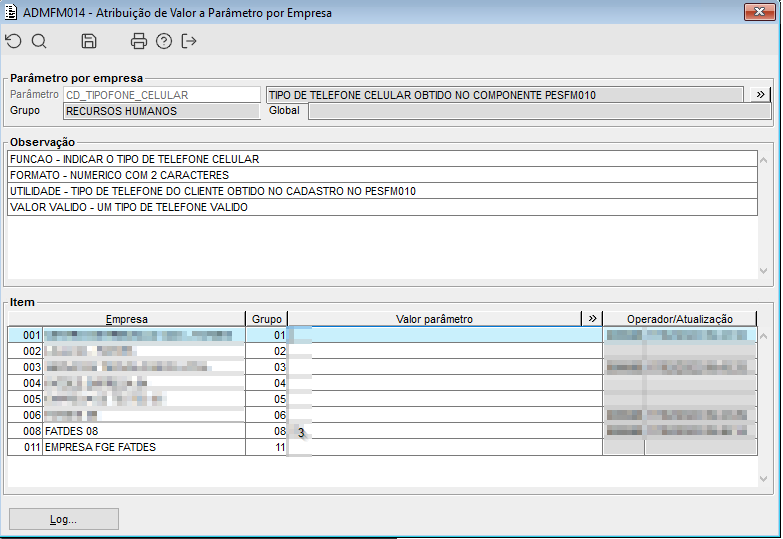Click the Parâmetro field CD_TIPOFONE_CELULAR
Image resolution: width=783 pixels, height=539 pixels.
[162, 95]
